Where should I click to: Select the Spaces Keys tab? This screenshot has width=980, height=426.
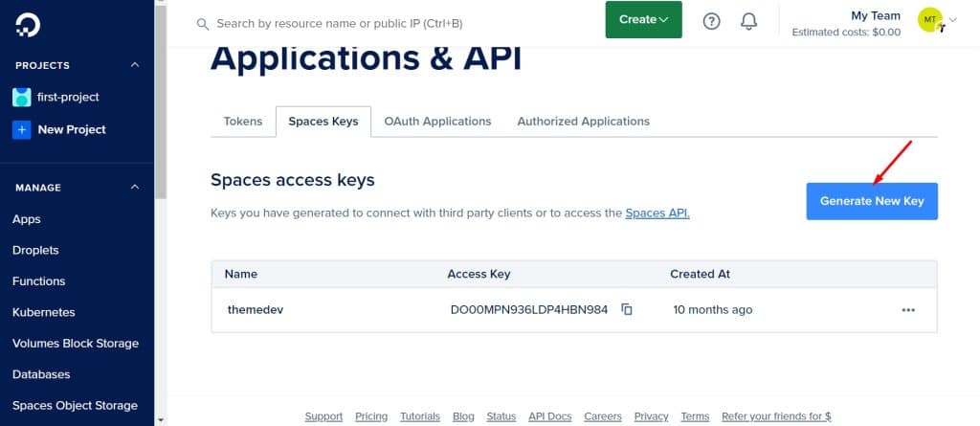(323, 122)
